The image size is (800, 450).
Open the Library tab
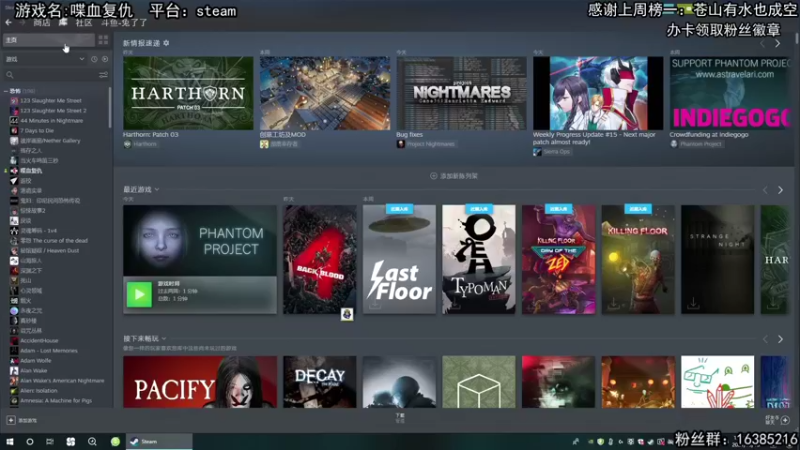tap(63, 22)
